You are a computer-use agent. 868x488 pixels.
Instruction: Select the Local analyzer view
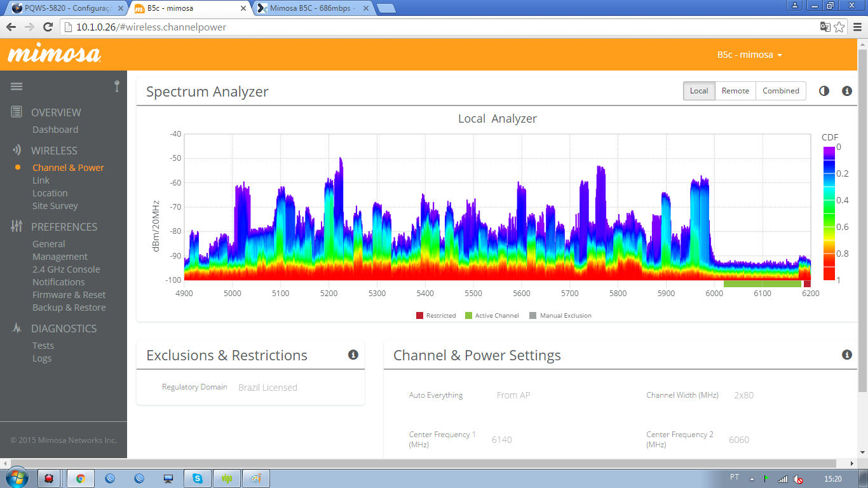699,91
